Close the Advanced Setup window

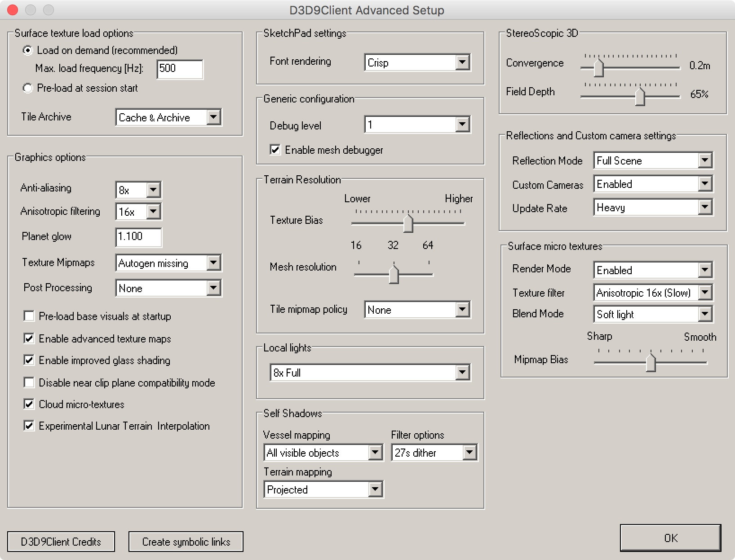click(x=13, y=9)
